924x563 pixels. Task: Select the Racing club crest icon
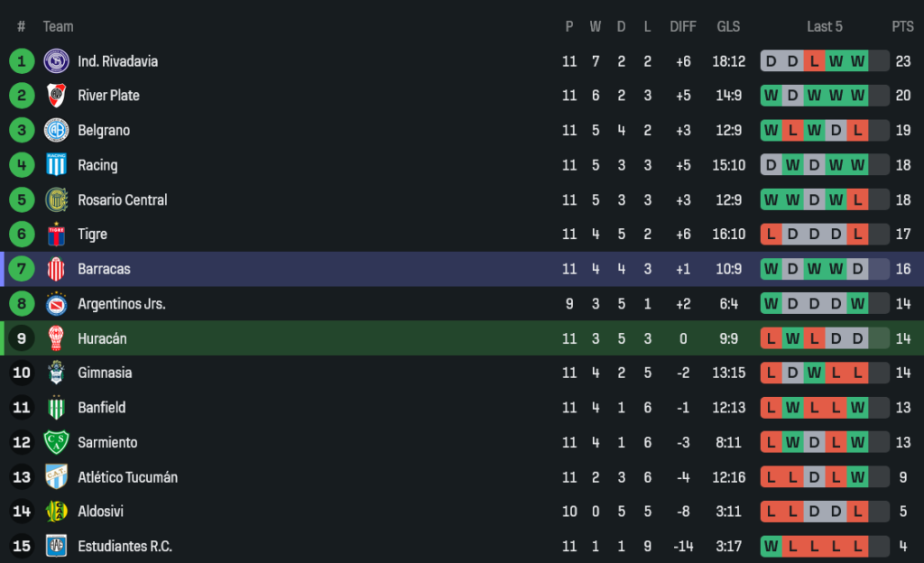pos(56,165)
